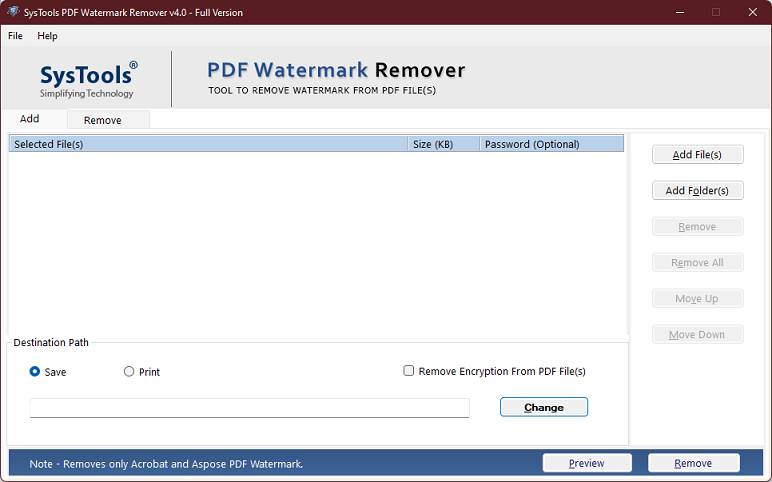Click the SysTools app icon in title bar

tap(13, 11)
